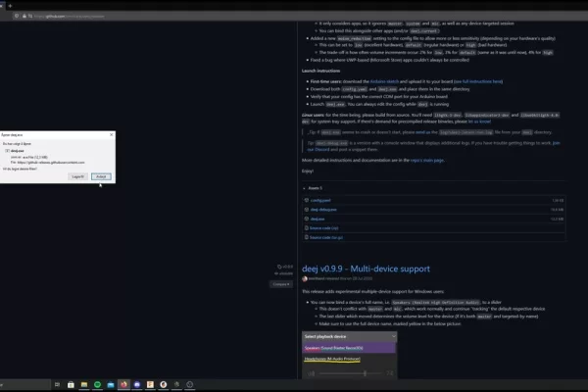This screenshot has height=392, width=588.
Task: Open the Arduino sketch link
Action: 384,81
